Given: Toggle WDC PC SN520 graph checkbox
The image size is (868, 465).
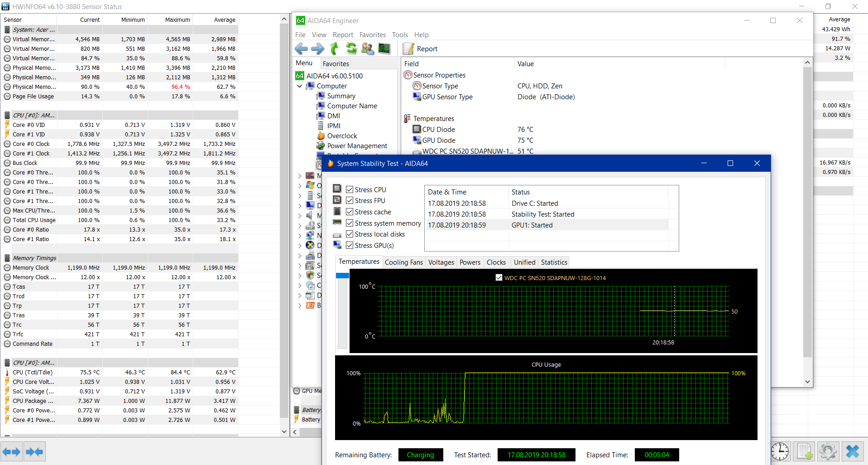Looking at the screenshot, I should pyautogui.click(x=499, y=277).
